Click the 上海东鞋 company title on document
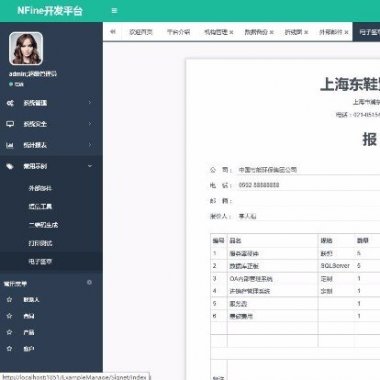380x380 pixels. coord(350,84)
